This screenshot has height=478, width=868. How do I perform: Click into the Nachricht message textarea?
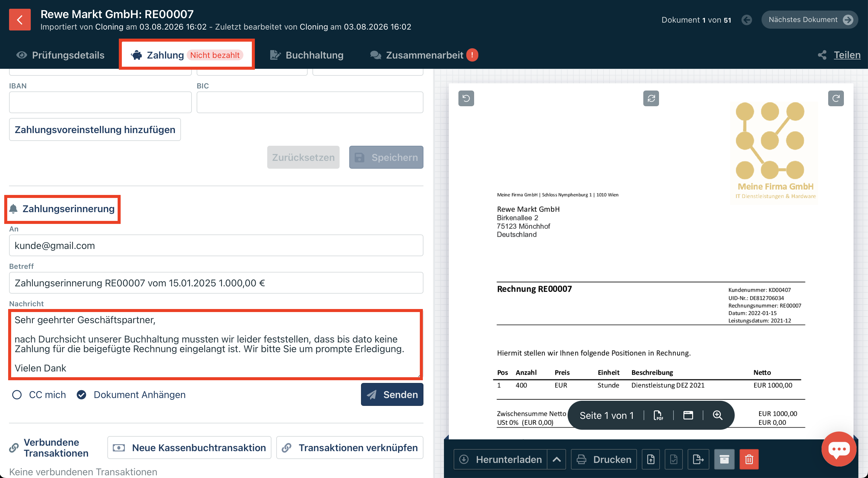click(x=216, y=344)
